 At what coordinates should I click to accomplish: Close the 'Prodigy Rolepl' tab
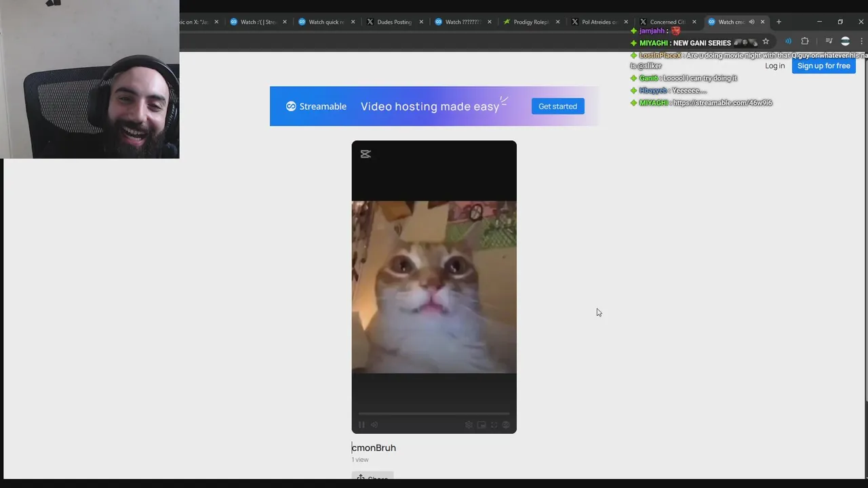(557, 22)
